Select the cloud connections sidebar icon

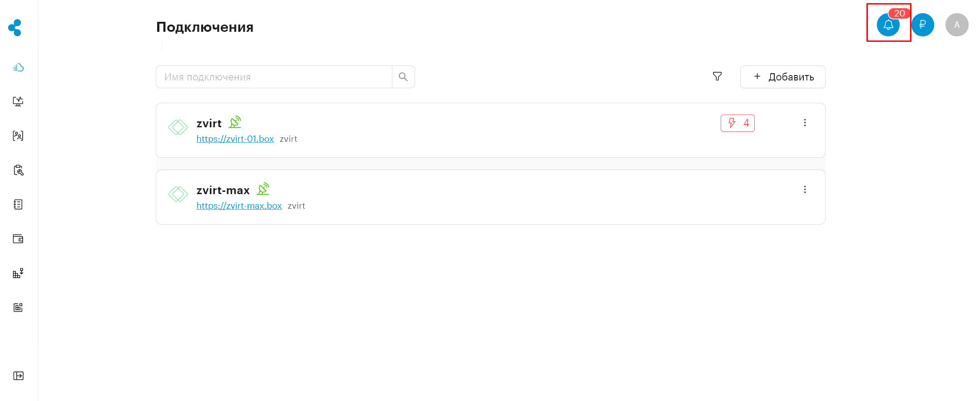pyautogui.click(x=18, y=68)
